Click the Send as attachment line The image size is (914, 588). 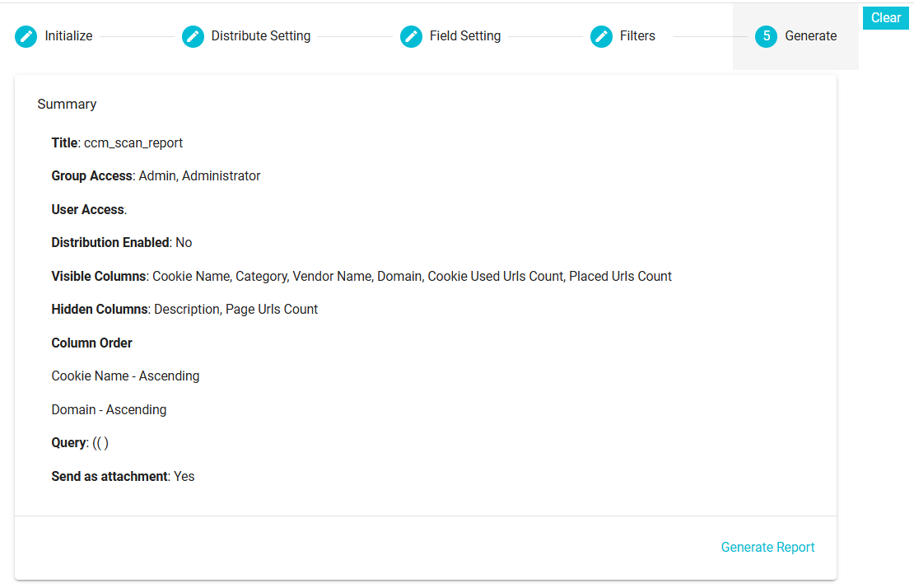coord(123,477)
